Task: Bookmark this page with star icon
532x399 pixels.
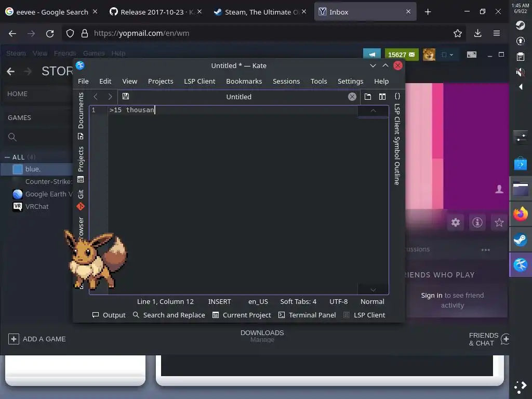Action: (458, 33)
